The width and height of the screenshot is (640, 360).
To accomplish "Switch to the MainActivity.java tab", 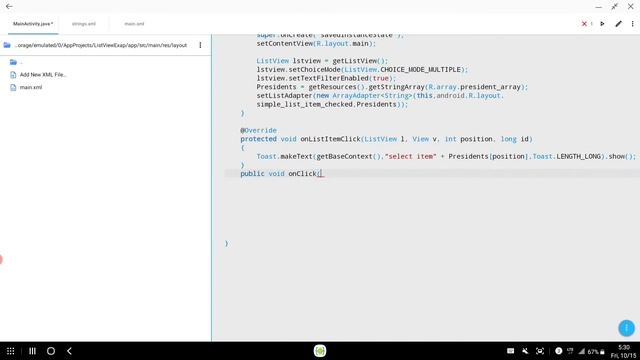I will 33,24.
